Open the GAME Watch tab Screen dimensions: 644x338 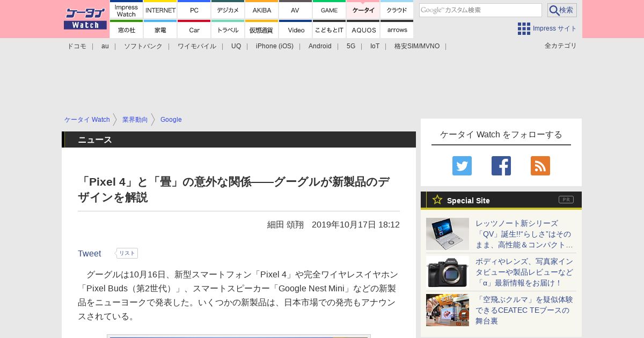tap(330, 10)
